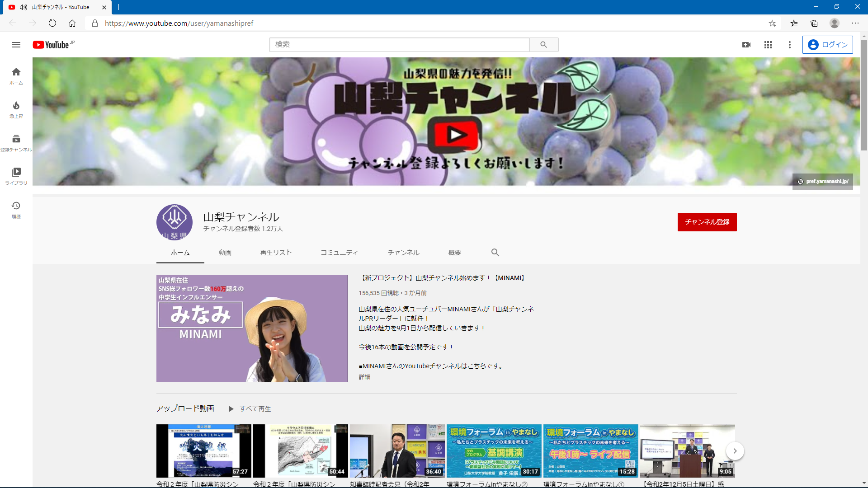Open the pref.yamanashi.jp banner link
This screenshot has height=488, width=868.
[823, 182]
